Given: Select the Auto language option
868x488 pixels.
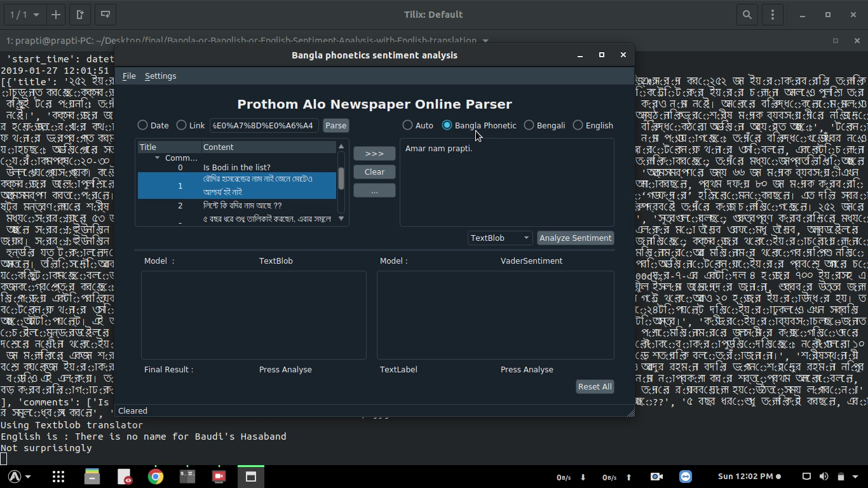Looking at the screenshot, I should (418, 125).
